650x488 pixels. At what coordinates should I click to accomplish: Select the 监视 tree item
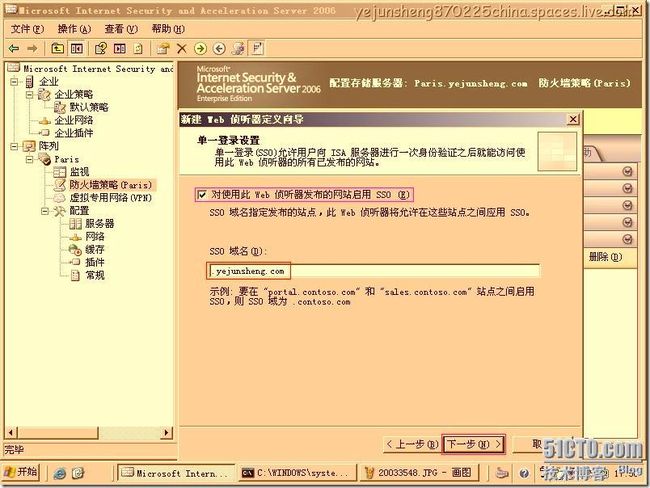click(x=79, y=172)
